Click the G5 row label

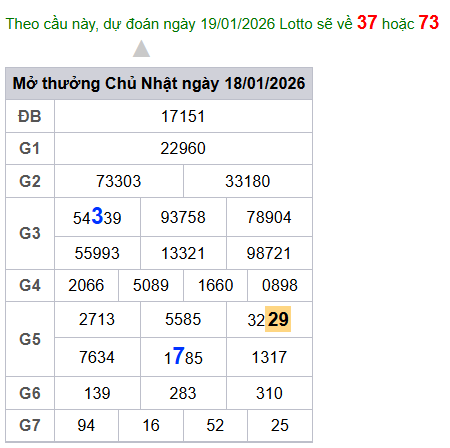tap(30, 339)
